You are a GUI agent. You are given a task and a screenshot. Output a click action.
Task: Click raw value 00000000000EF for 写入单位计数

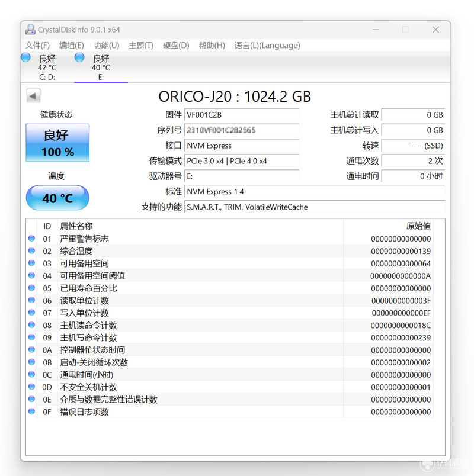tap(401, 313)
